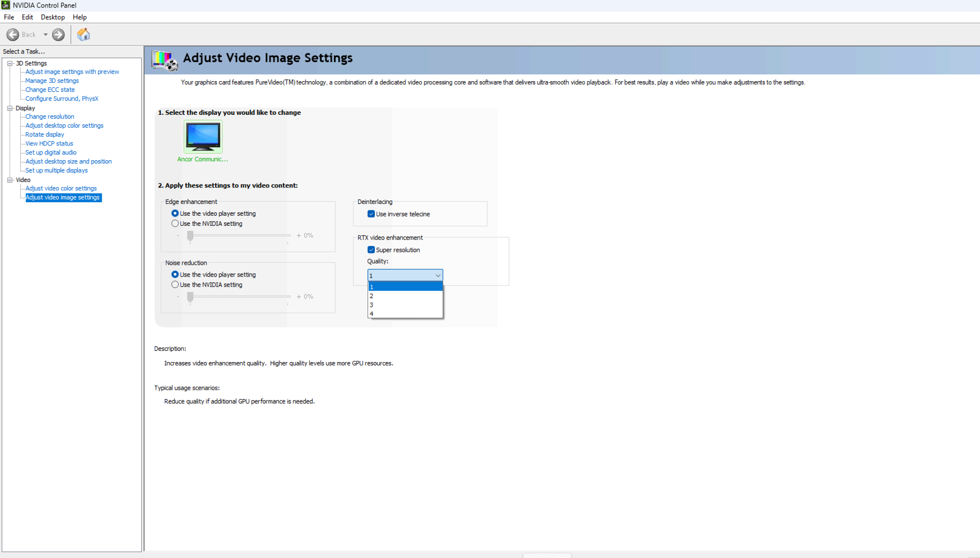The width and height of the screenshot is (980, 558).
Task: Open Manage 3D settings link
Action: pyautogui.click(x=52, y=81)
